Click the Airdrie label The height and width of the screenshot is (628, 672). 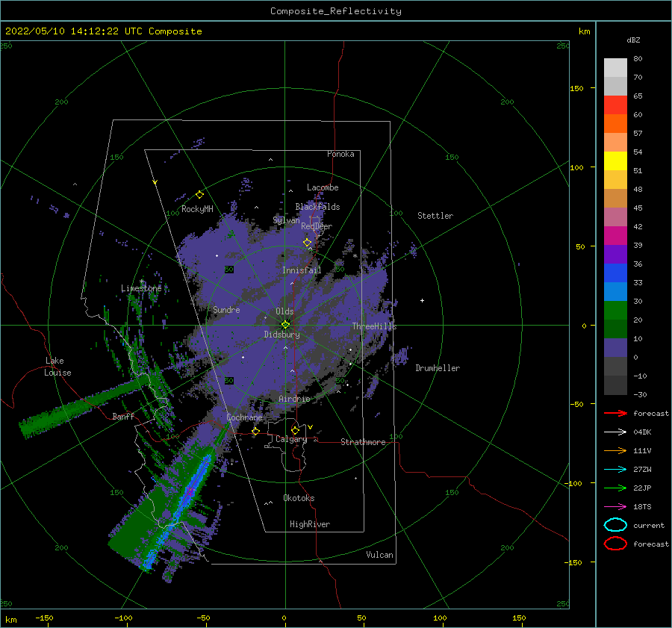(x=294, y=399)
